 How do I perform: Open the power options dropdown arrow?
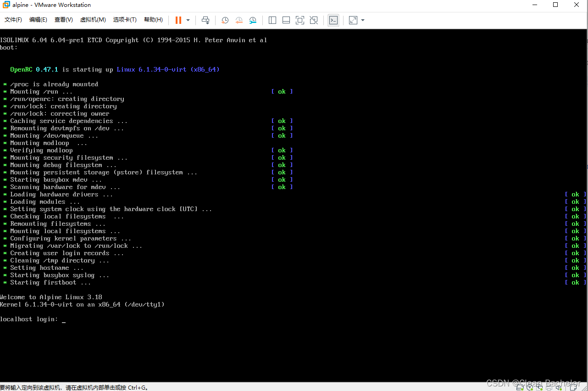(x=188, y=20)
